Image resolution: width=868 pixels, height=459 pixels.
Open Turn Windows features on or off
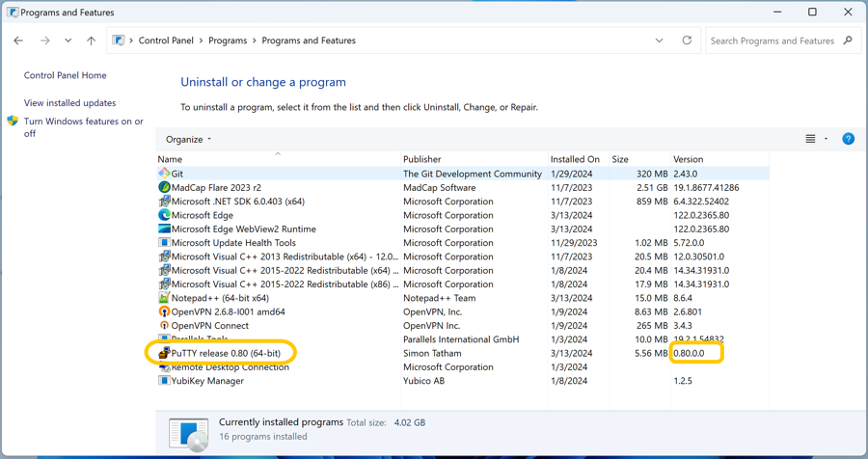tap(83, 126)
